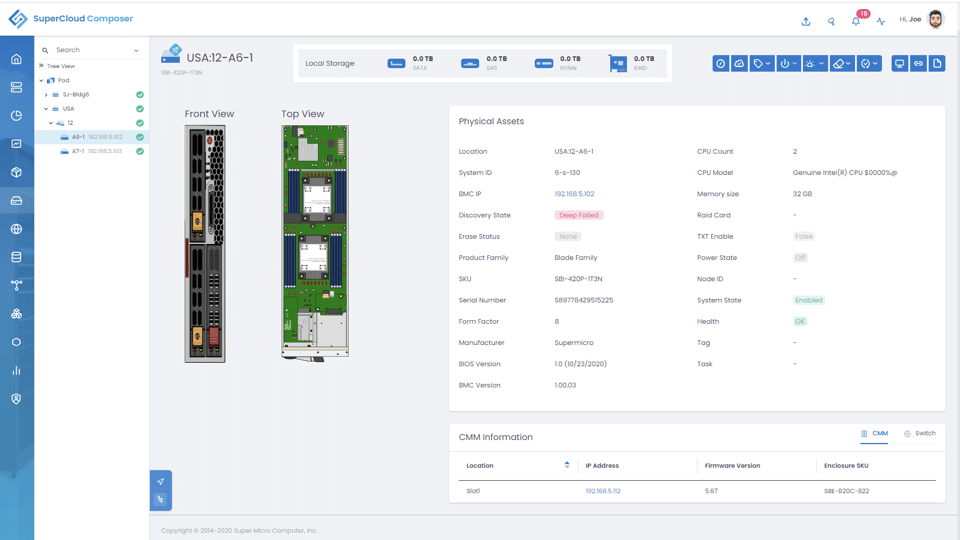960x540 pixels.
Task: Open the shield user sidebar icon
Action: coord(17,399)
